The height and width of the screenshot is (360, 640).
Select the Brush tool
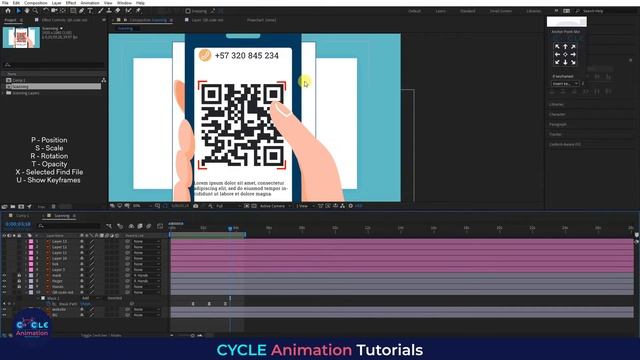100,11
